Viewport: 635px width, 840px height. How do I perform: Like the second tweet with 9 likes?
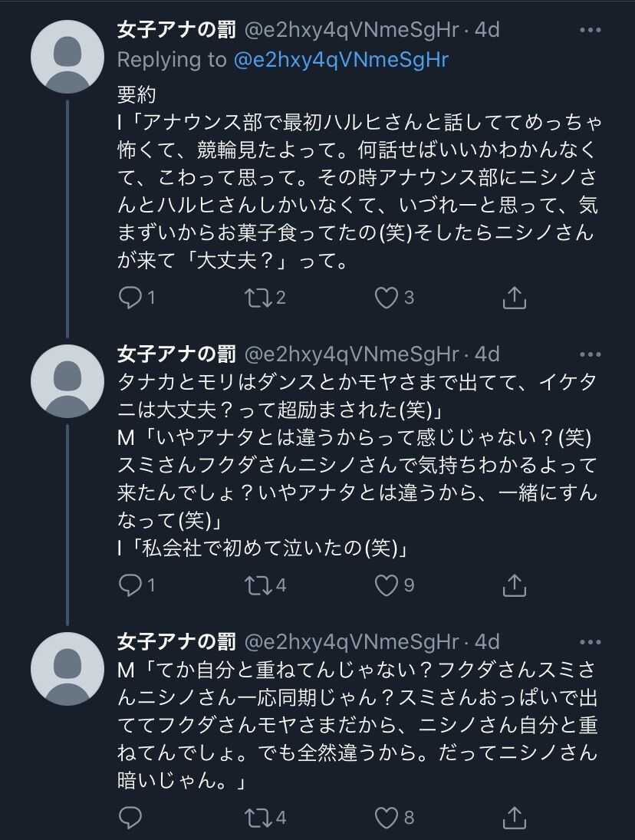click(x=387, y=586)
